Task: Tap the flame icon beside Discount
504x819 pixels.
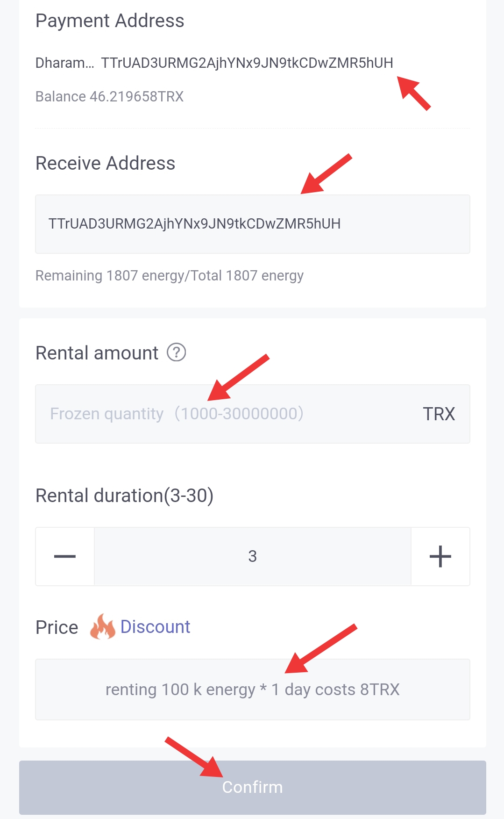Action: 102,627
